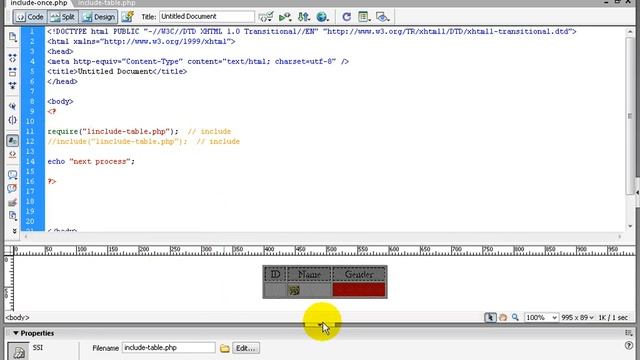Open Properties help question icon
Screen dimensions: 640x360
[x=629, y=345]
